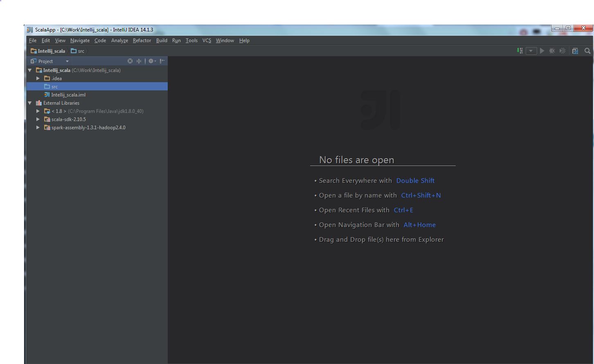Open the Refactor menu

[x=142, y=40]
